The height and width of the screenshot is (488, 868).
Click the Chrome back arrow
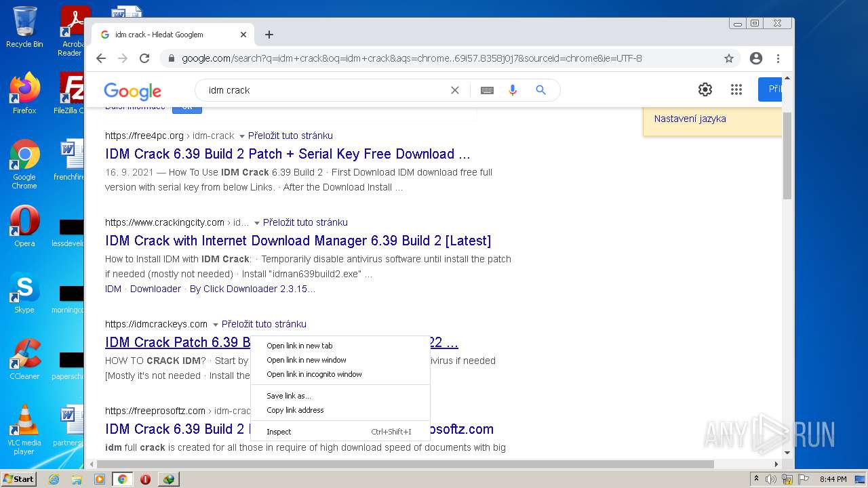101,58
